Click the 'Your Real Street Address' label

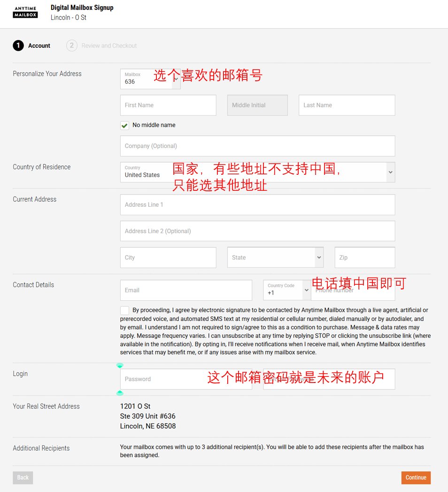[x=46, y=406]
